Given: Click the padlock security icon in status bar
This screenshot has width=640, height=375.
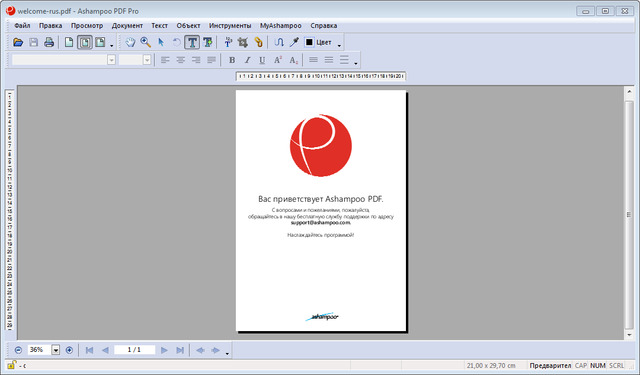Looking at the screenshot, I should 11,365.
